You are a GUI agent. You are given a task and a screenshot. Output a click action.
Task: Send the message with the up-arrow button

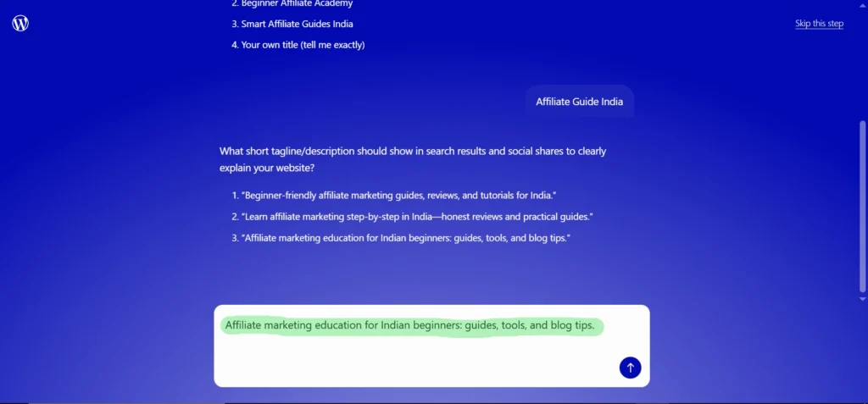[630, 368]
